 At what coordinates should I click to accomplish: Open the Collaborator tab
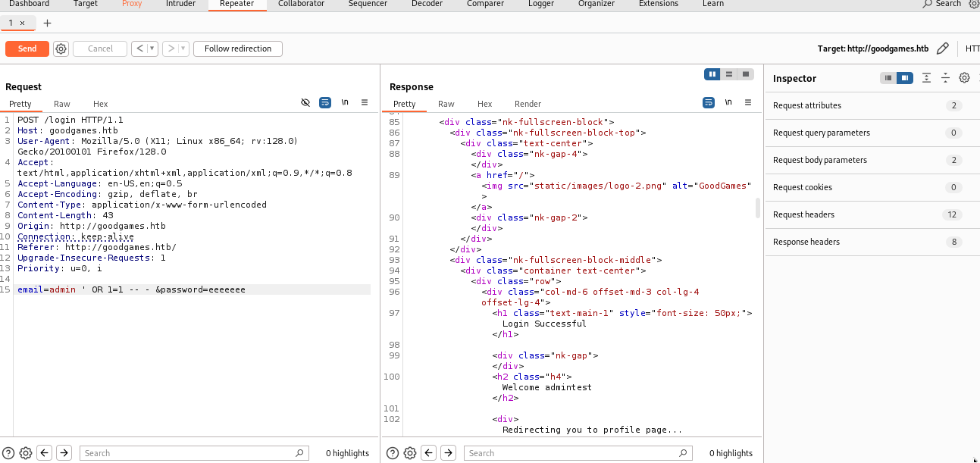[x=302, y=4]
